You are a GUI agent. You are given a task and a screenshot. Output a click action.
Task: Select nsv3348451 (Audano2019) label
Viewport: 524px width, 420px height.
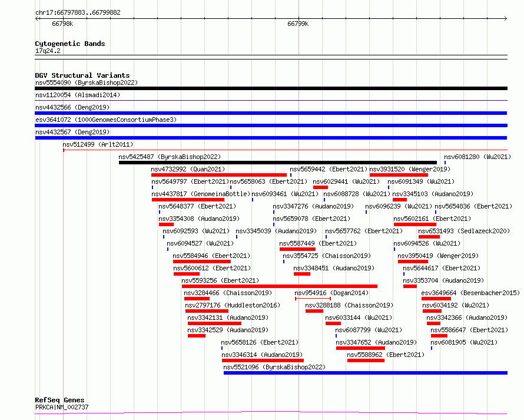pyautogui.click(x=334, y=268)
